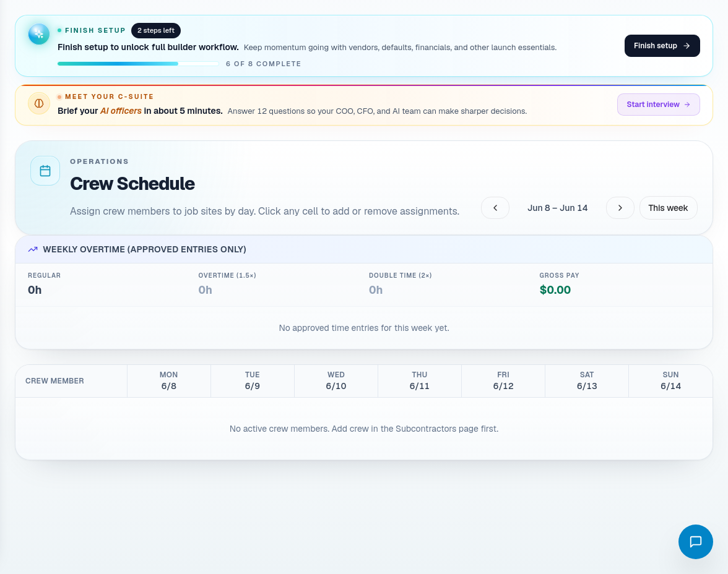
Task: Go to the previous week
Action: pos(495,208)
